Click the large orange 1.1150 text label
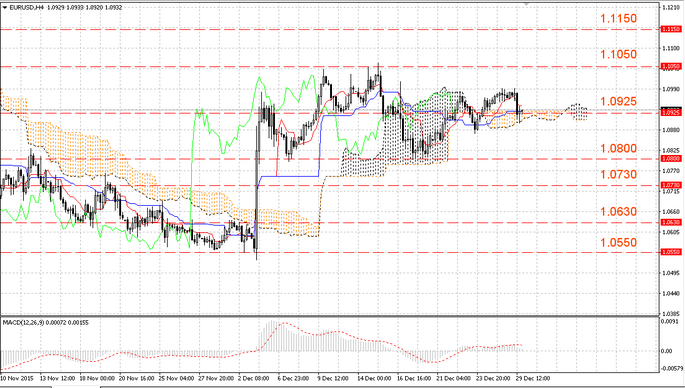This screenshot has height=388, width=685. tap(619, 18)
